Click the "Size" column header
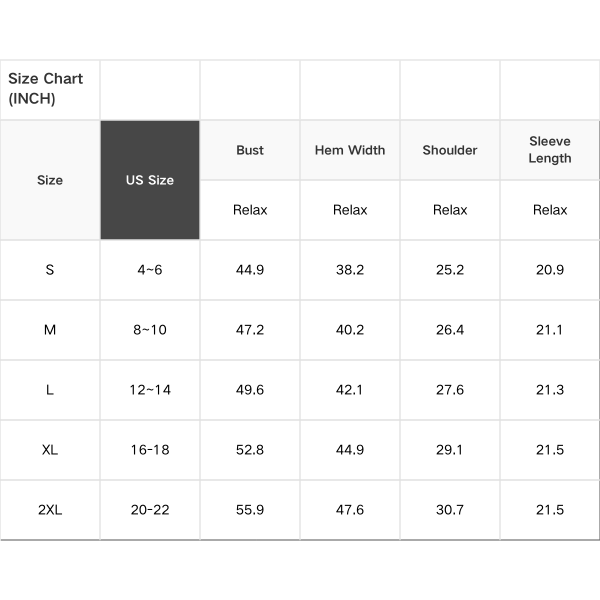 [50, 180]
